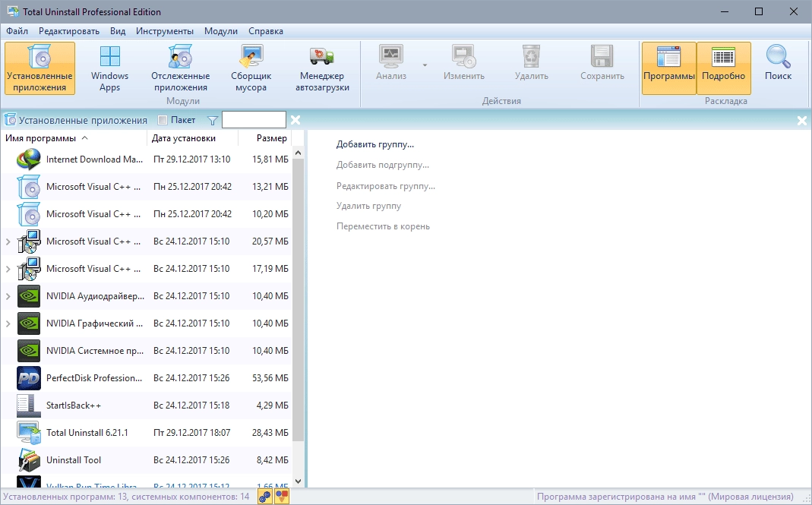Click NVIDIA Системное icon
The image size is (812, 505).
click(x=28, y=351)
